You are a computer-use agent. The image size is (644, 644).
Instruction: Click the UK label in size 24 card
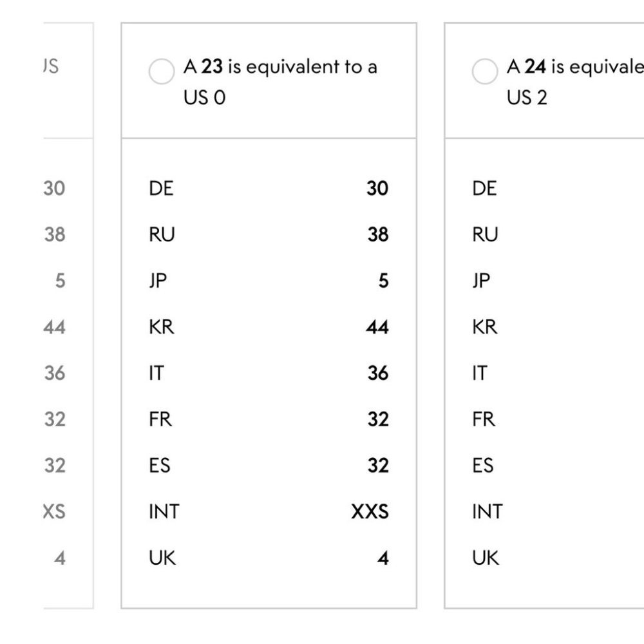tap(486, 558)
